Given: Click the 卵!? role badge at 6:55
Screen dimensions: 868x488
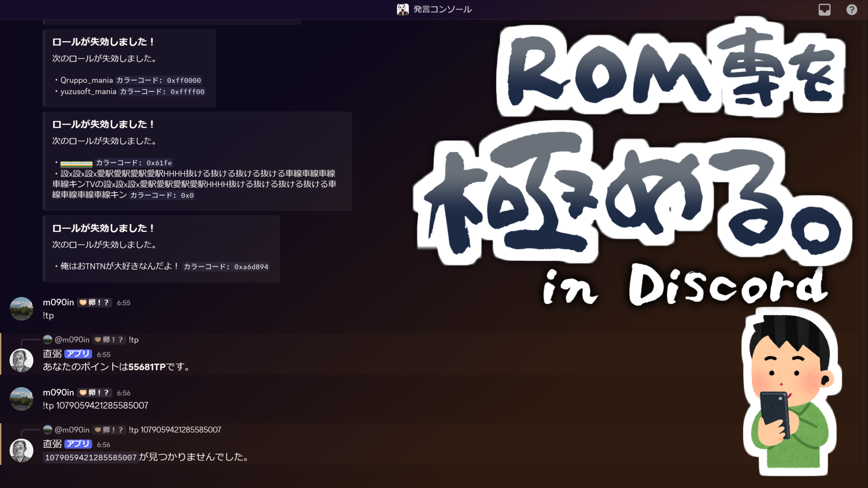Looking at the screenshot, I should pyautogui.click(x=94, y=303).
